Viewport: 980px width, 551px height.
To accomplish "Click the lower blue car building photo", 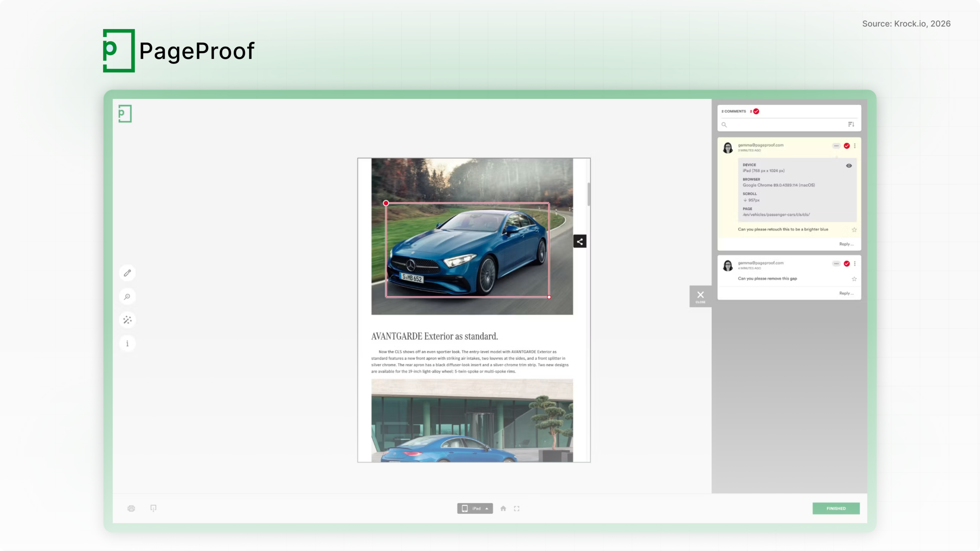I will (x=472, y=421).
